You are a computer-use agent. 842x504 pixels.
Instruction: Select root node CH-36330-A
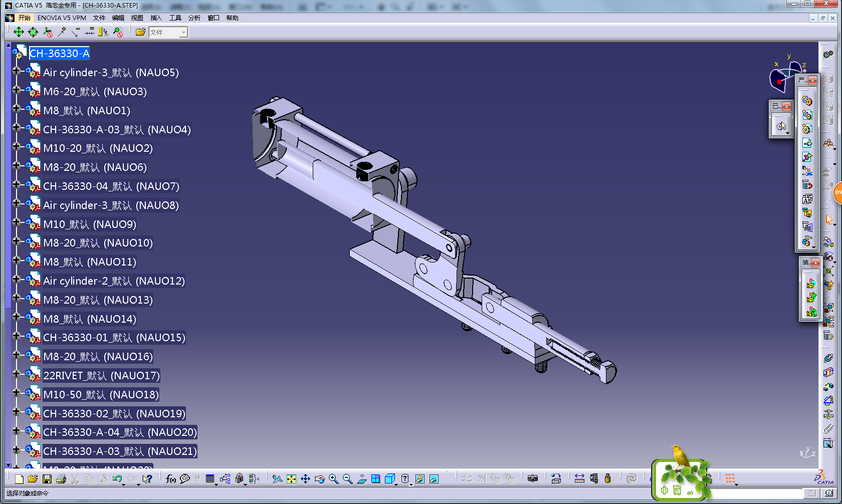tap(59, 53)
